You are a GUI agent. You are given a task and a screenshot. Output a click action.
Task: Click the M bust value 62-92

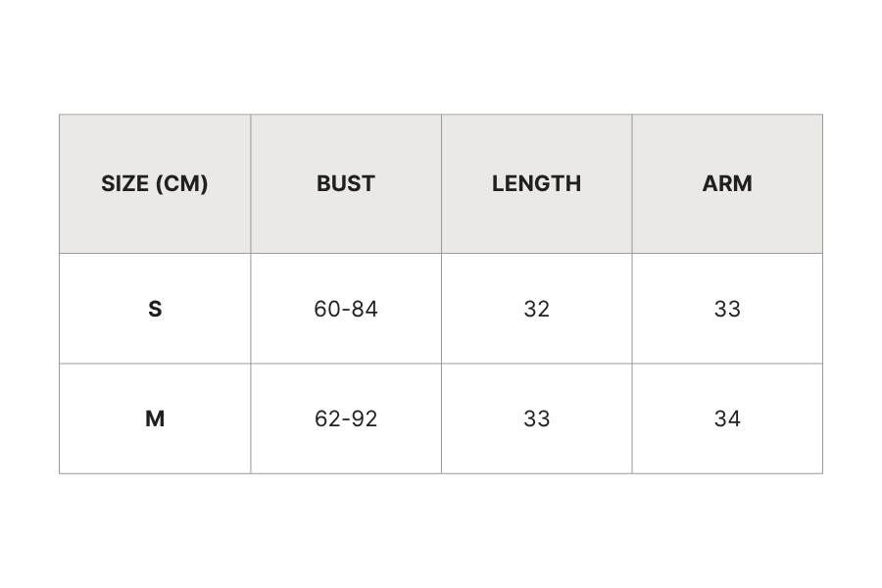[x=346, y=418]
